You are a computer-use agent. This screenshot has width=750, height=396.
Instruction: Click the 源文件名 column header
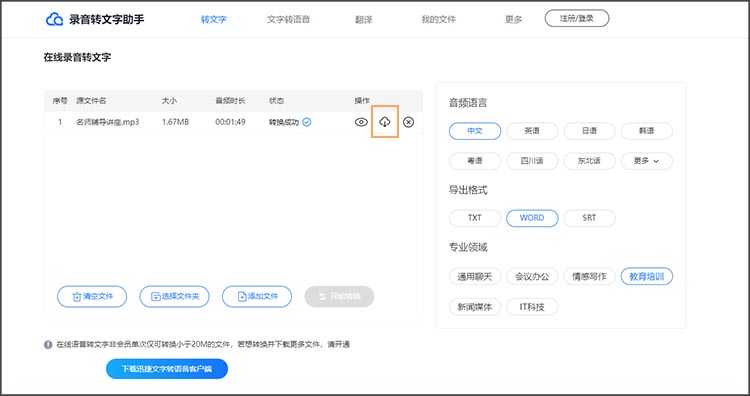tap(91, 101)
